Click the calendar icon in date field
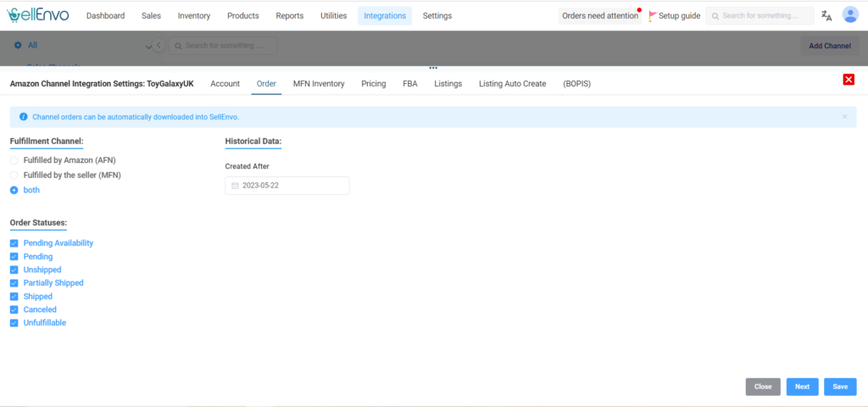This screenshot has width=868, height=407. click(235, 186)
